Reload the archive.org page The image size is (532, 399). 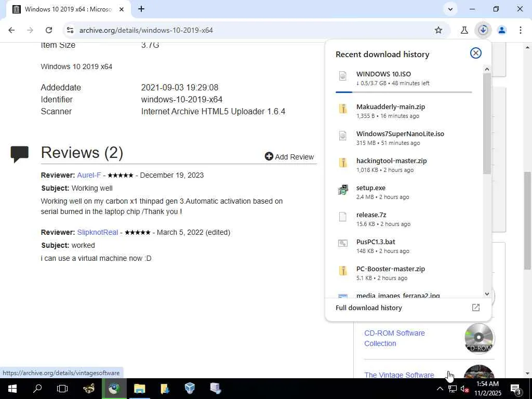(x=49, y=30)
